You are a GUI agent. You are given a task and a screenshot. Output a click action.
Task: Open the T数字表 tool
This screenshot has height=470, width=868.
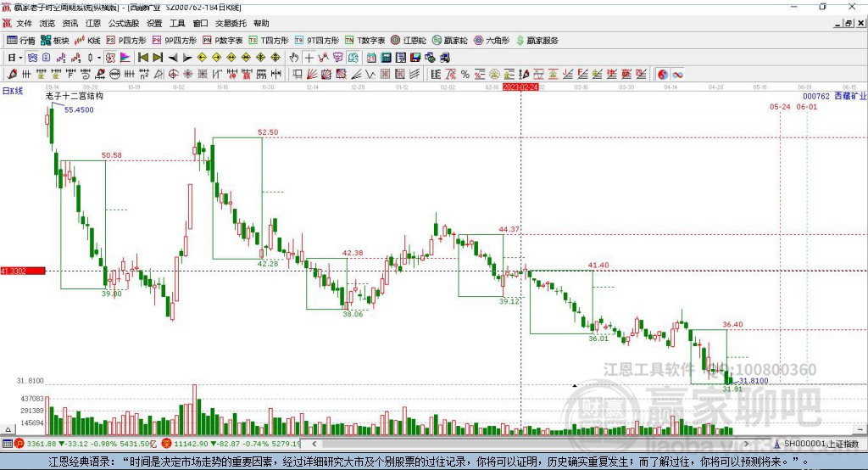[364, 41]
